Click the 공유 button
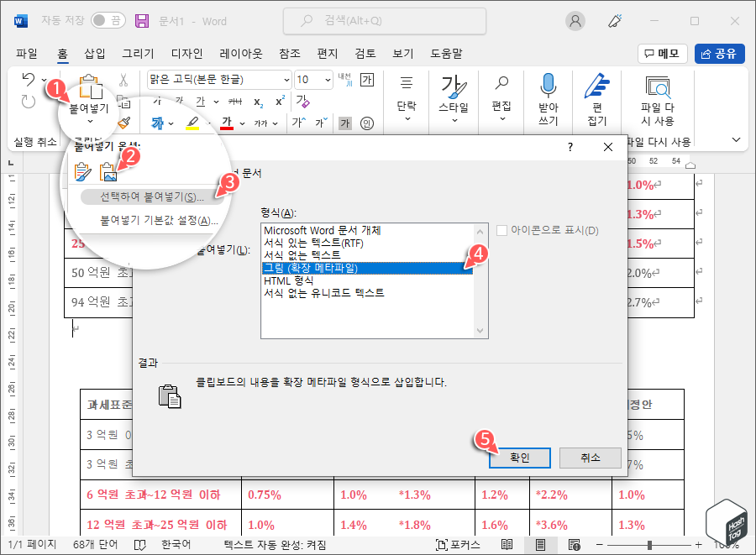The image size is (756, 555). 721,53
